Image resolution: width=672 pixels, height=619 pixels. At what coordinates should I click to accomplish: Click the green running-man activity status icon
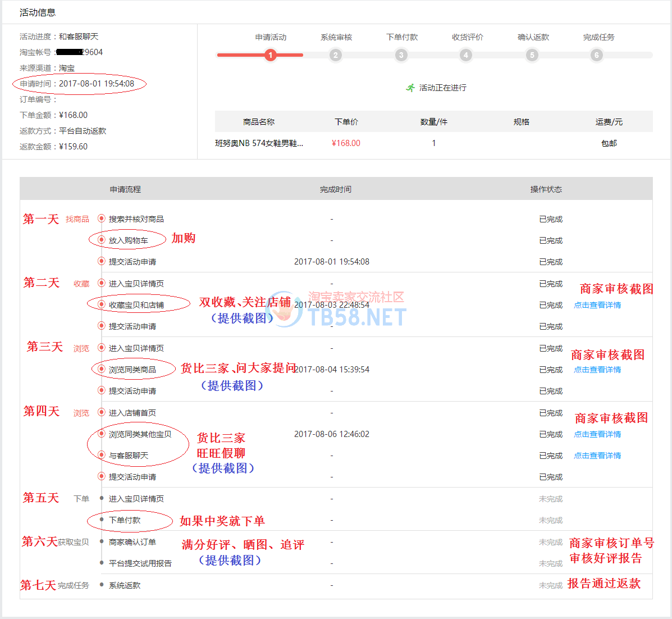pos(410,88)
